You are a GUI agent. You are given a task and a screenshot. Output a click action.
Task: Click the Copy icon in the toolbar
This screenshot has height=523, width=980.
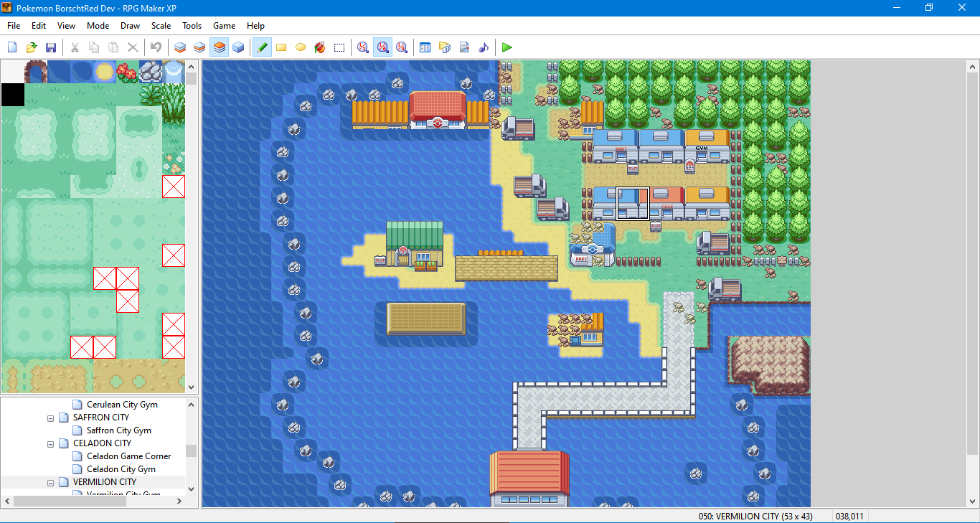click(x=94, y=47)
